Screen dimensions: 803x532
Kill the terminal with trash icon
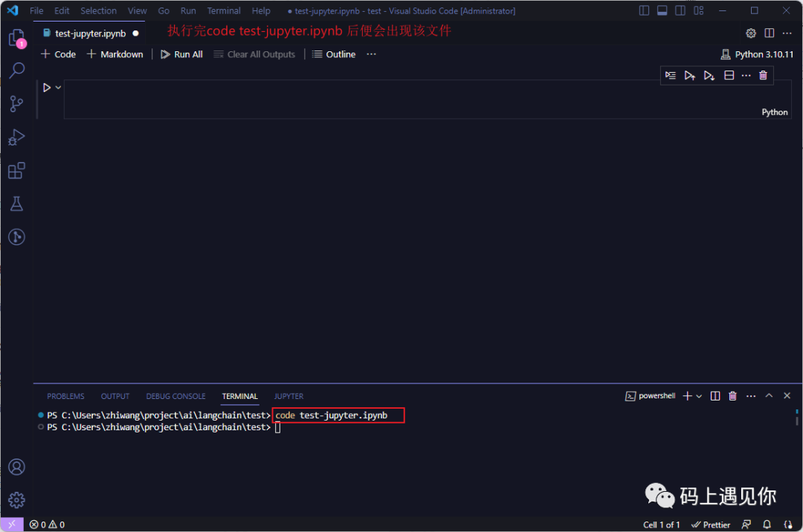[733, 396]
